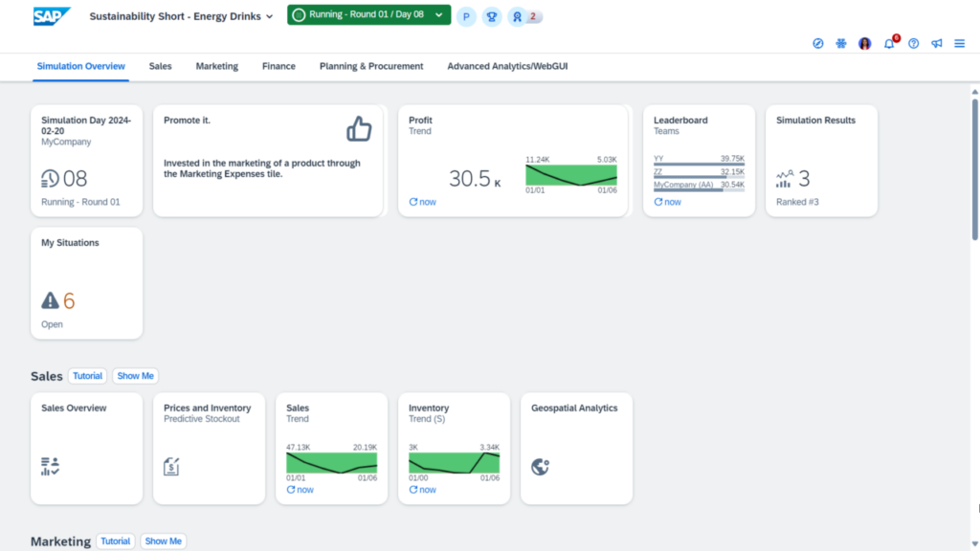Open the Inventory Trend chart

[x=454, y=463]
